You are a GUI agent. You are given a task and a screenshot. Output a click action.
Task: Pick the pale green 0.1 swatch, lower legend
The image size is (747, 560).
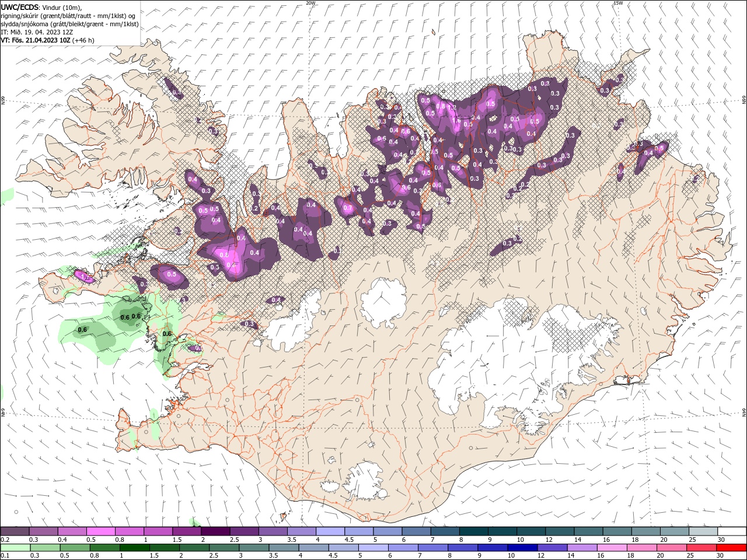tap(15, 548)
